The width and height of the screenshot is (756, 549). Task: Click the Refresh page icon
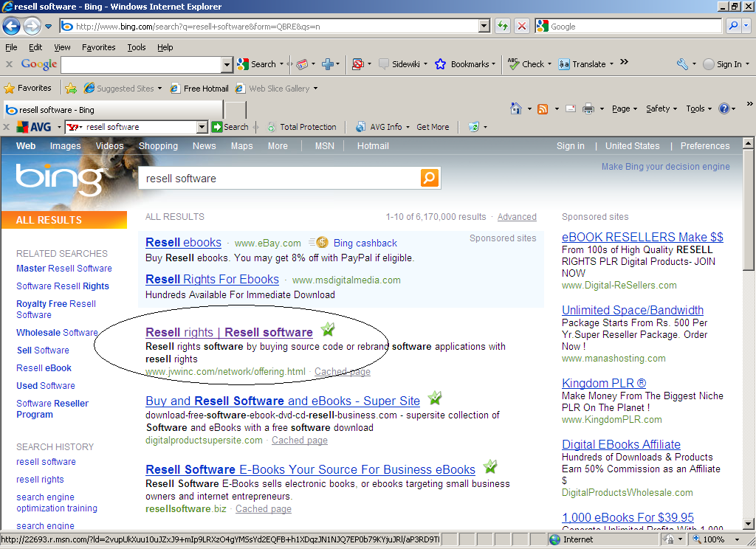point(503,26)
